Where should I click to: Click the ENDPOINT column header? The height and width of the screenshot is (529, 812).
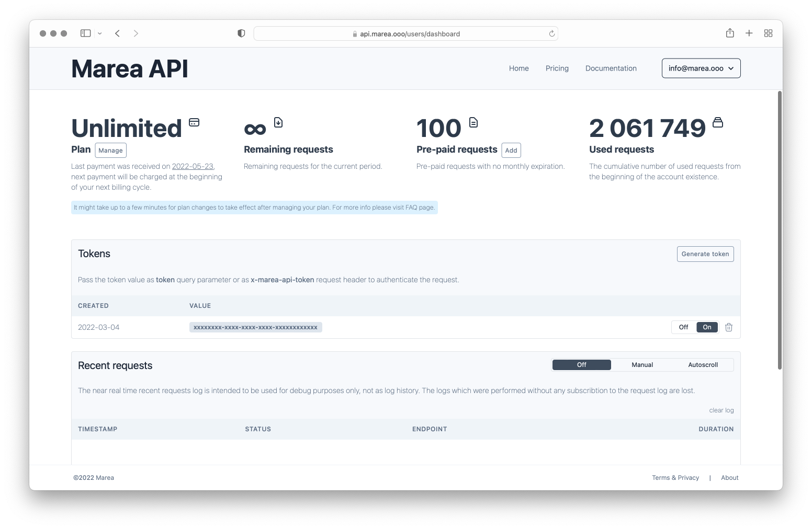[x=430, y=429]
